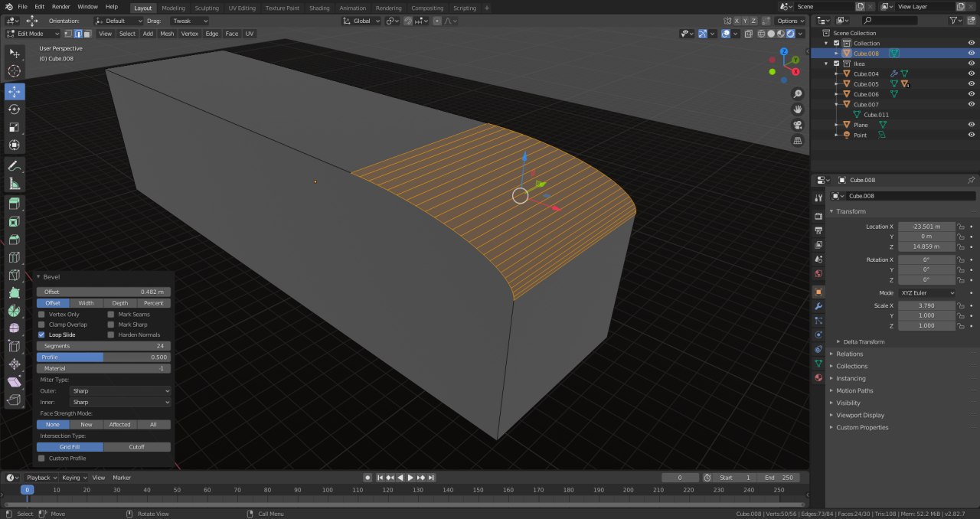
Task: Collapse the Bevel operator panel
Action: (x=39, y=277)
